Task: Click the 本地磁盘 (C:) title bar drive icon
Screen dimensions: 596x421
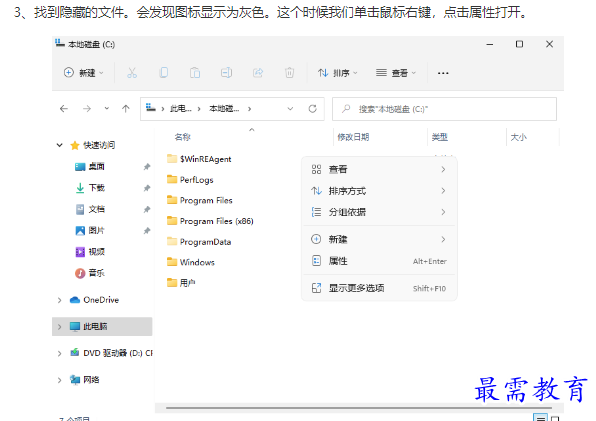Action: pyautogui.click(x=60, y=43)
